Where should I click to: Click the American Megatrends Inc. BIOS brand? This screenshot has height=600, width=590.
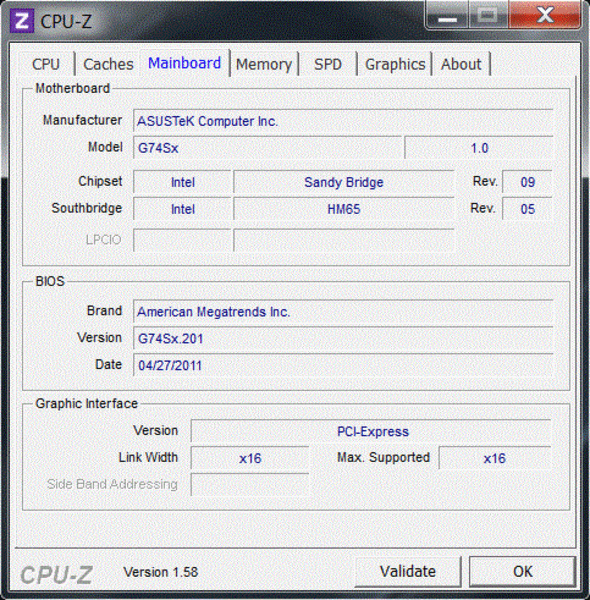click(x=343, y=311)
